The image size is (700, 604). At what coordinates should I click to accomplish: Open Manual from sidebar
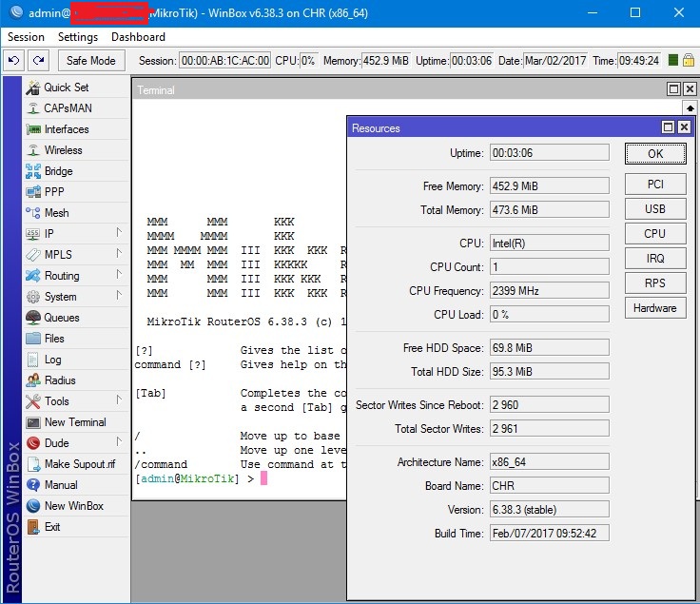click(x=76, y=485)
